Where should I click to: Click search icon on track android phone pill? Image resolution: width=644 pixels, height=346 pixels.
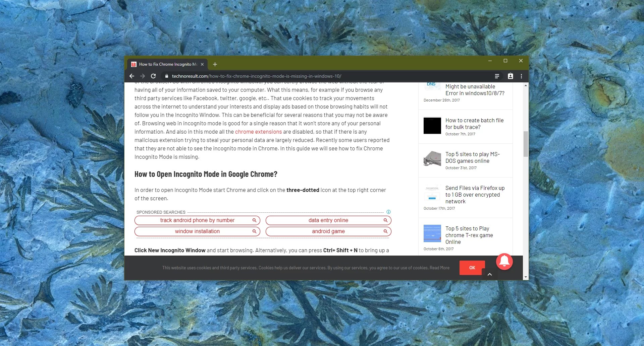(x=254, y=220)
